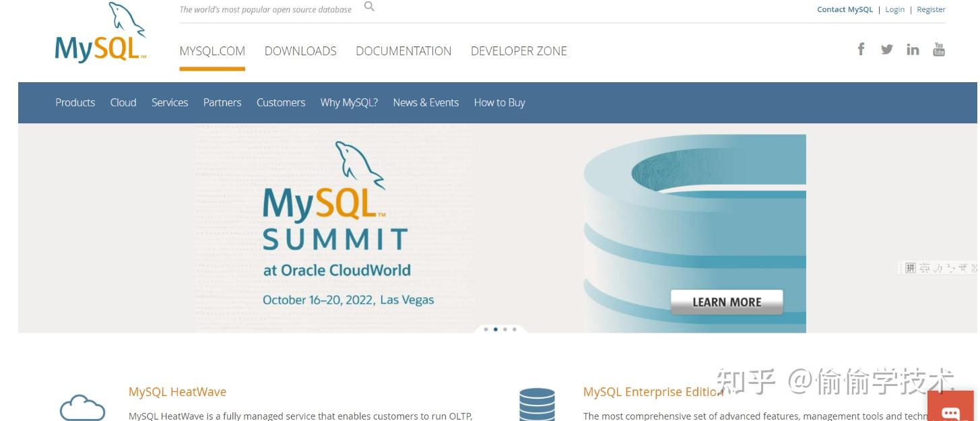Click the LEARN MORE button

tap(727, 301)
